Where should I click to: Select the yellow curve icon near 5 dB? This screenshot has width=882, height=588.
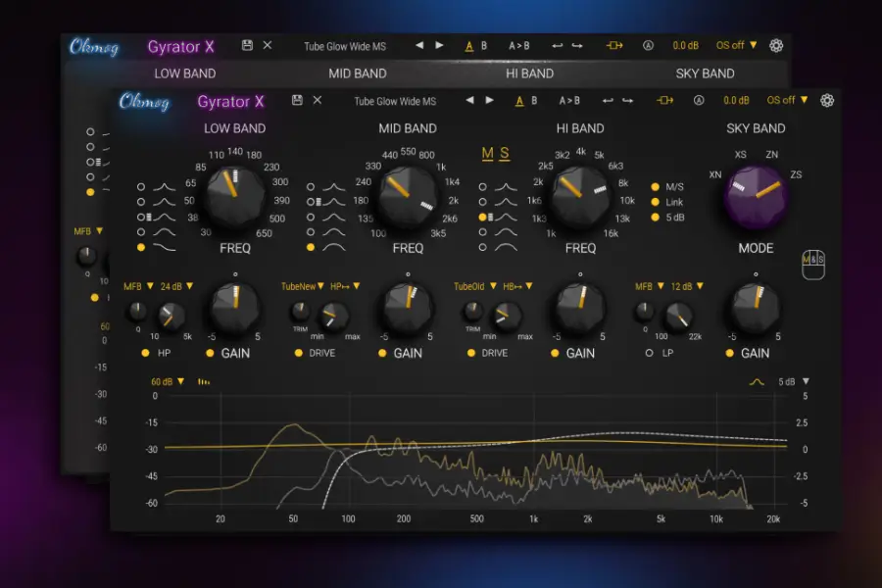755,380
